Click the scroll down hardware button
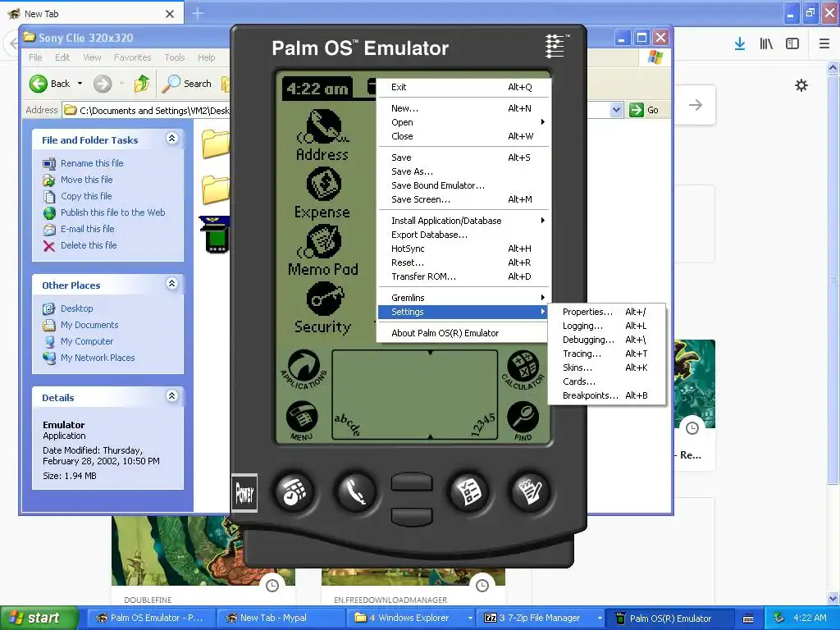The image size is (840, 630). pyautogui.click(x=412, y=517)
